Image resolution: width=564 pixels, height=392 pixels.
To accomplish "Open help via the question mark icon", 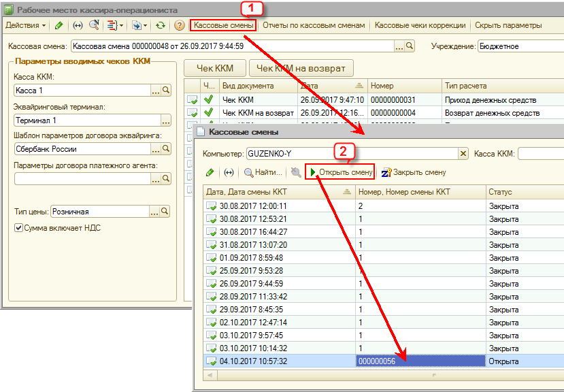I will pyautogui.click(x=180, y=25).
